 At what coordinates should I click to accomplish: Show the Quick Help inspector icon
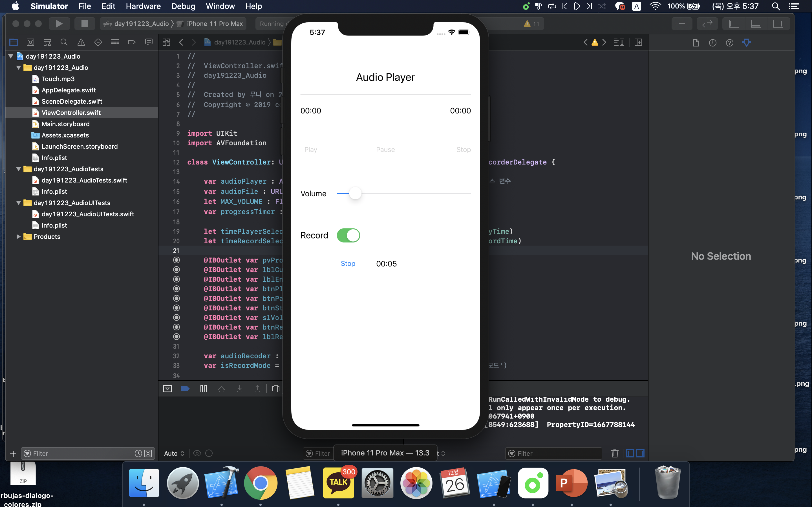pyautogui.click(x=729, y=43)
